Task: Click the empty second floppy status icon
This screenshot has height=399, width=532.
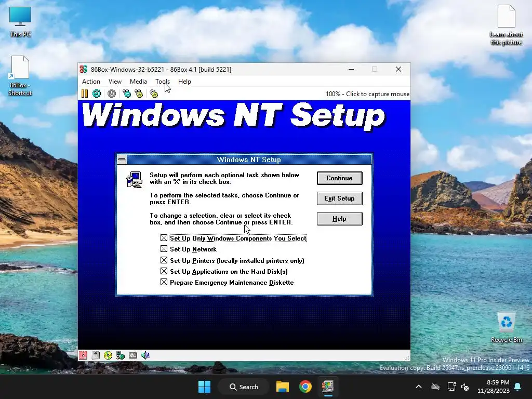Action: click(x=96, y=355)
